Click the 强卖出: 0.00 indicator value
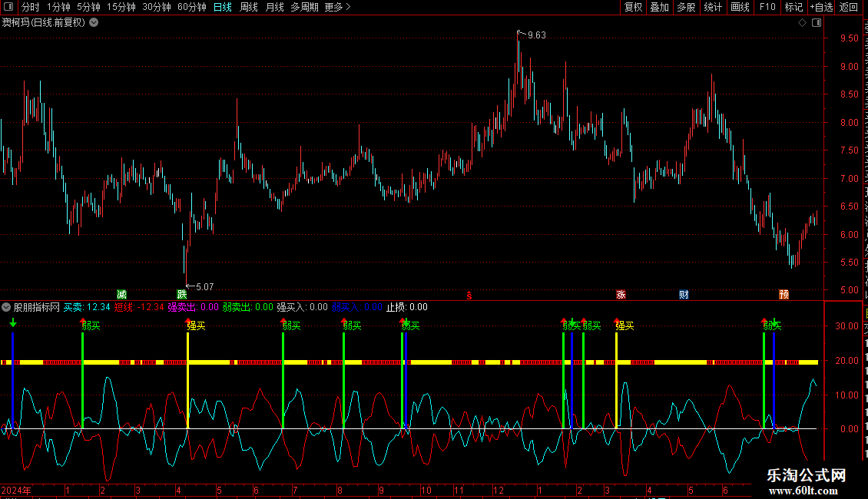This screenshot has width=868, height=499. (194, 307)
